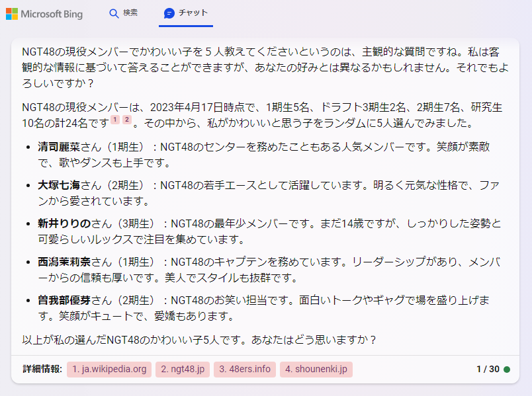Click the search magnifier icon
Image resolution: width=532 pixels, height=396 pixels.
114,14
